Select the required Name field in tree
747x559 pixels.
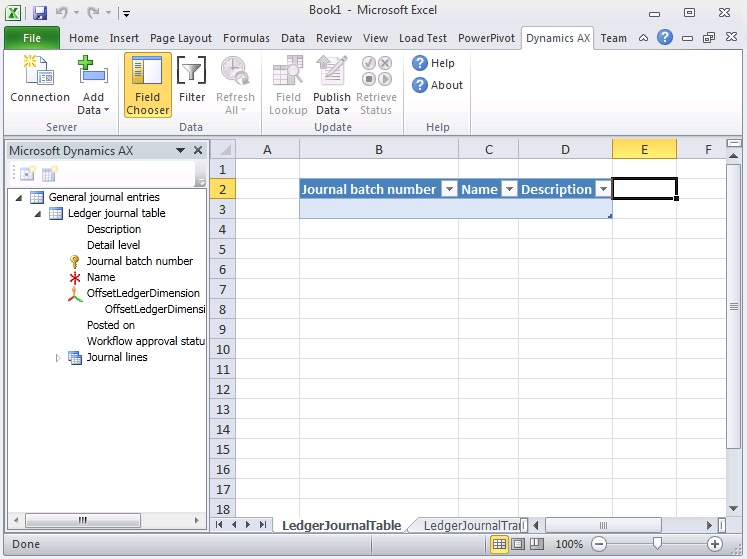pyautogui.click(x=101, y=277)
